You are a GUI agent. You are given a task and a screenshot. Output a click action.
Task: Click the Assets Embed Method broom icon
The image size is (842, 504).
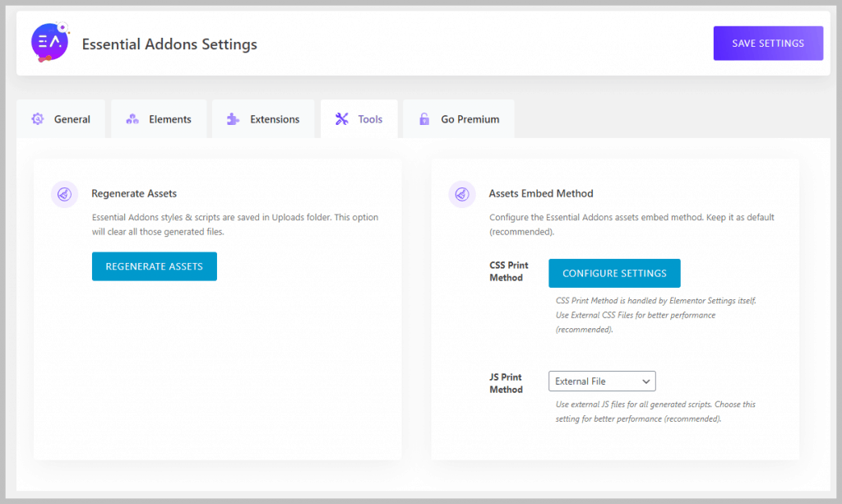pyautogui.click(x=462, y=194)
